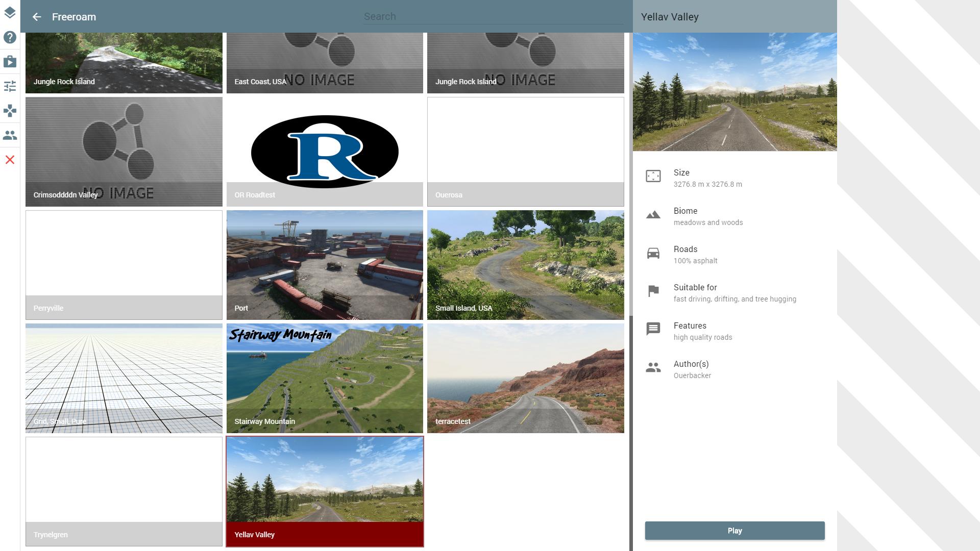The image size is (980, 551).
Task: Go back using the arrow beside Freeroam
Action: point(37,17)
